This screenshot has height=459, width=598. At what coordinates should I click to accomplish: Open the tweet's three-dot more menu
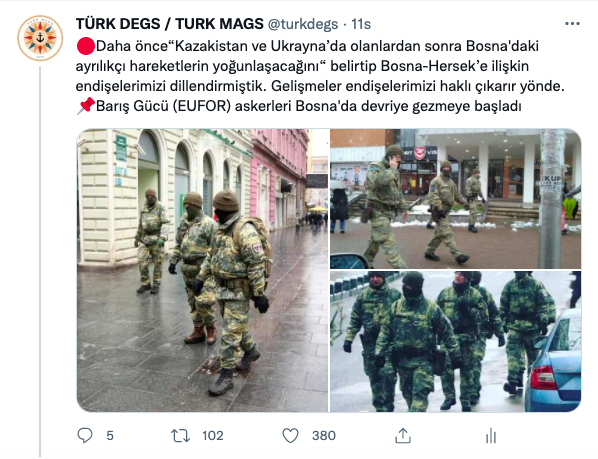click(x=572, y=24)
